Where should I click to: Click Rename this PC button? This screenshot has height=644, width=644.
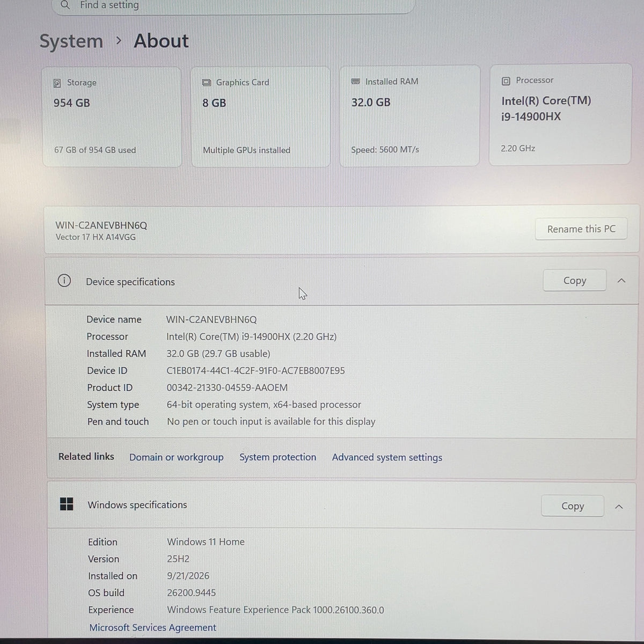(581, 229)
